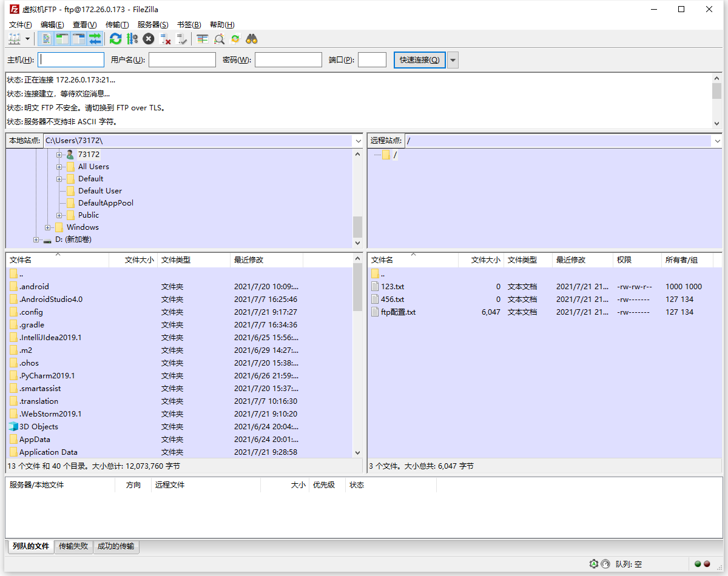
Task: Switch to 传输失败 tab
Action: point(73,546)
